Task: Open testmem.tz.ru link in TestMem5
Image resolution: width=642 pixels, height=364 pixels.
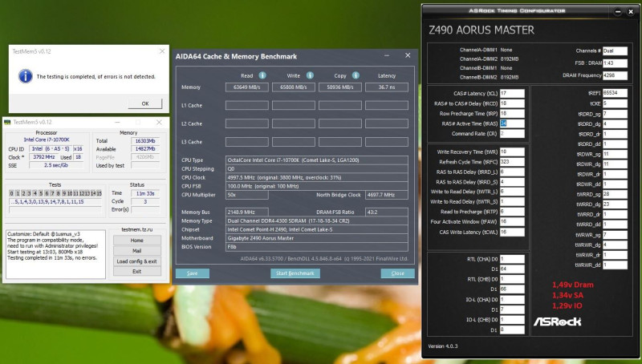Action: 136,229
